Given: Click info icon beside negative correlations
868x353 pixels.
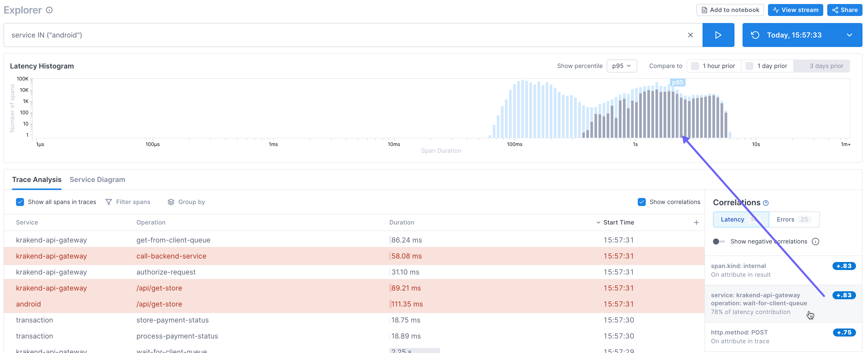Looking at the screenshot, I should pyautogui.click(x=815, y=241).
